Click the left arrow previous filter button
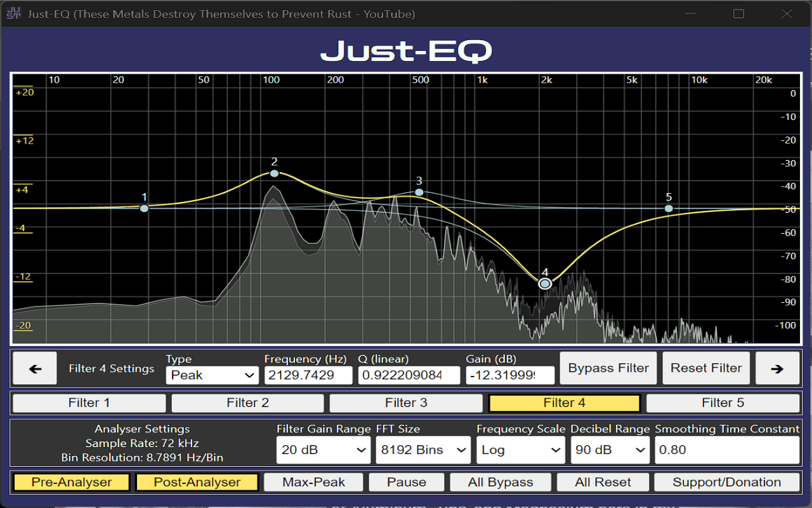Image resolution: width=812 pixels, height=508 pixels. click(x=35, y=368)
